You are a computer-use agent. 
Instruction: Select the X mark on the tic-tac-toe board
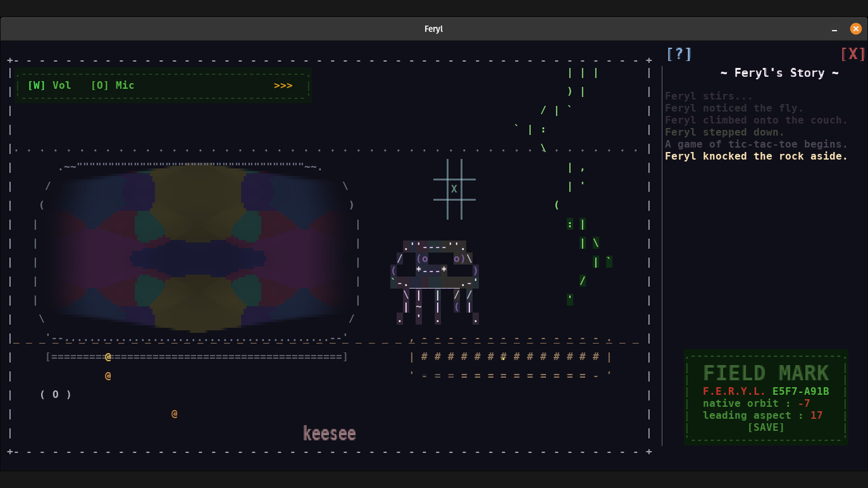tap(454, 189)
